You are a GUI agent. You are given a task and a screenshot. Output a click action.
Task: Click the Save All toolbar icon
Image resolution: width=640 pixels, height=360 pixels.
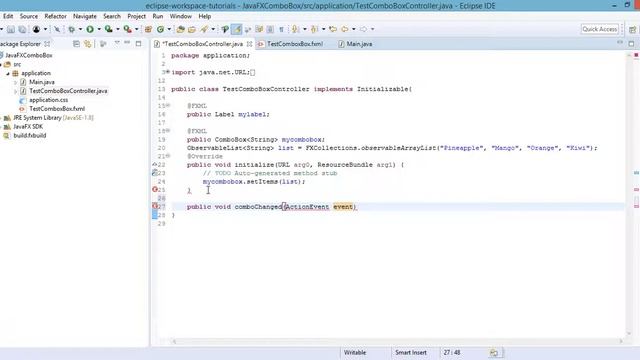point(22,29)
